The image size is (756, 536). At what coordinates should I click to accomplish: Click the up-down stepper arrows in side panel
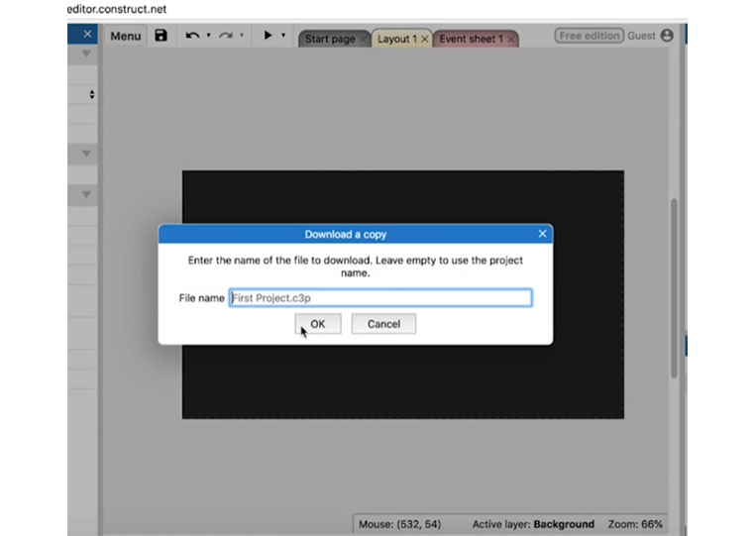(91, 94)
